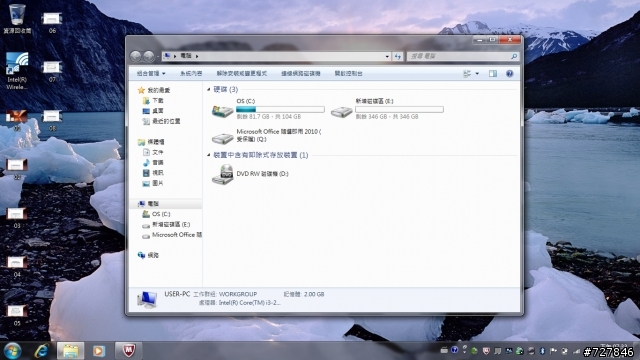
Task: Click Map network drive command
Action: click(x=301, y=73)
